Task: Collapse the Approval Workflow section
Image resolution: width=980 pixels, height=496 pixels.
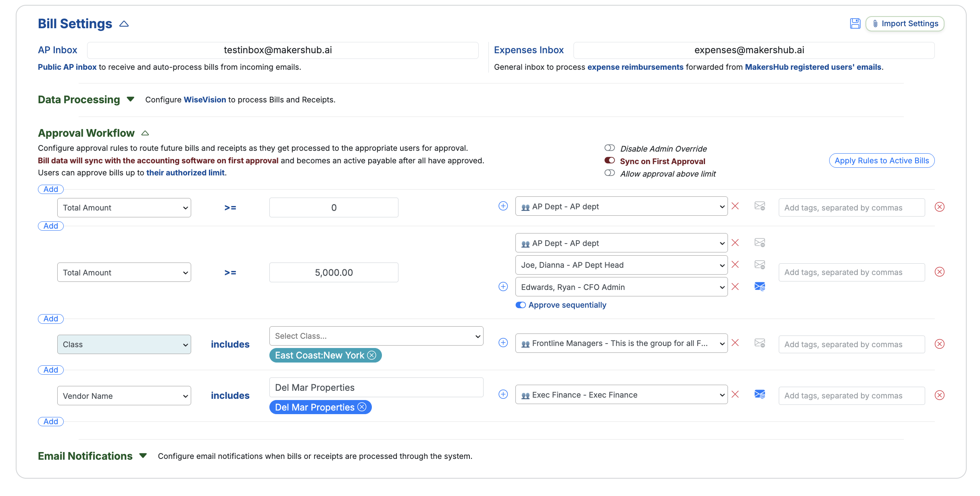Action: click(x=145, y=133)
